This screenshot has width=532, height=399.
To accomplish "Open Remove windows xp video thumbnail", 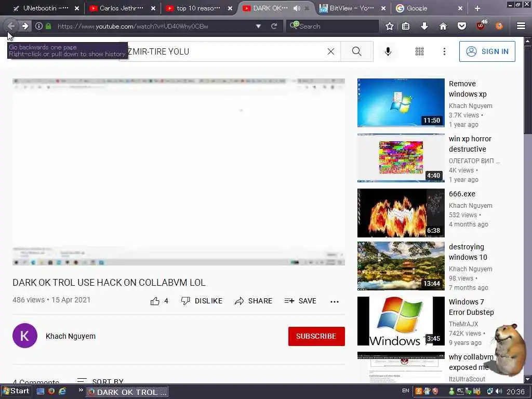I will (401, 103).
